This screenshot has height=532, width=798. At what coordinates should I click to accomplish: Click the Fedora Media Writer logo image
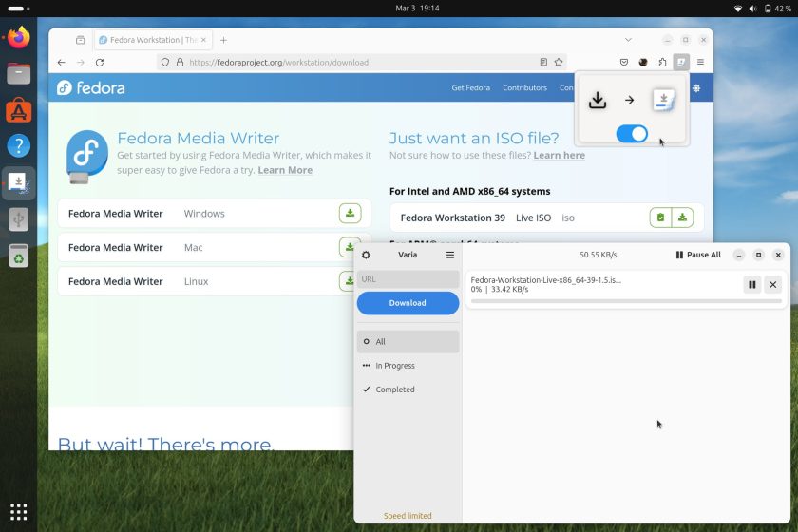coord(86,157)
